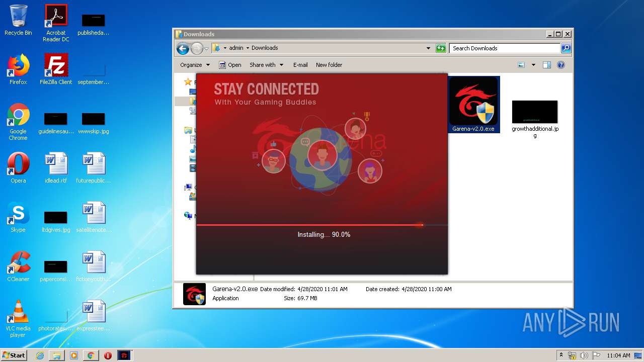This screenshot has height=362, width=644.
Task: Select the fictionyouth Word document on the desktop
Action: 94,266
